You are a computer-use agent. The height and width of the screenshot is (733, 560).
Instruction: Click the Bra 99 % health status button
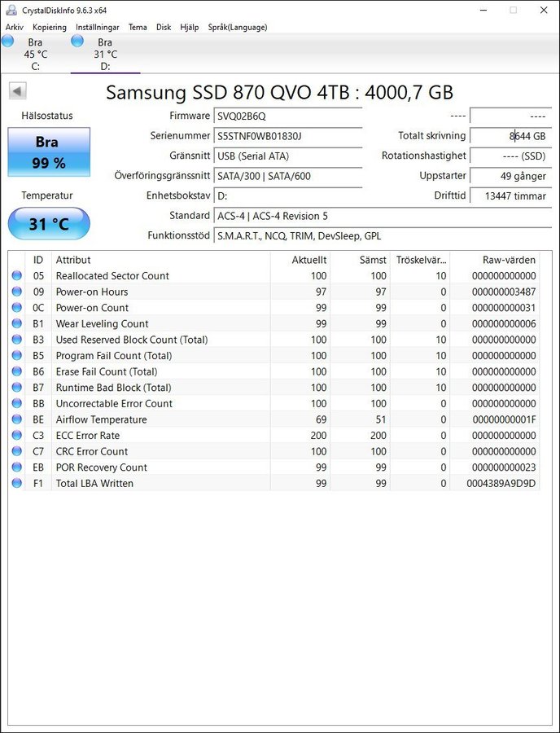49,152
